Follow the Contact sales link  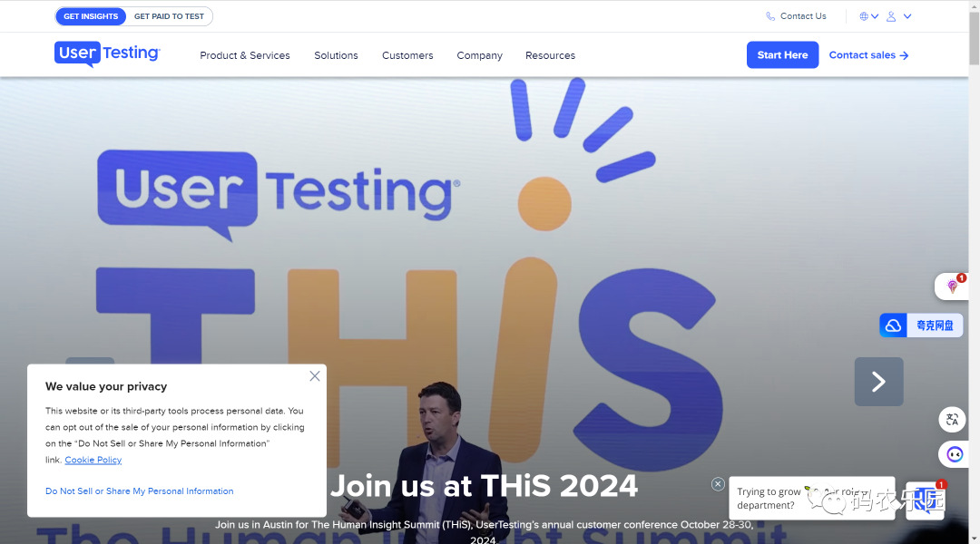(868, 55)
